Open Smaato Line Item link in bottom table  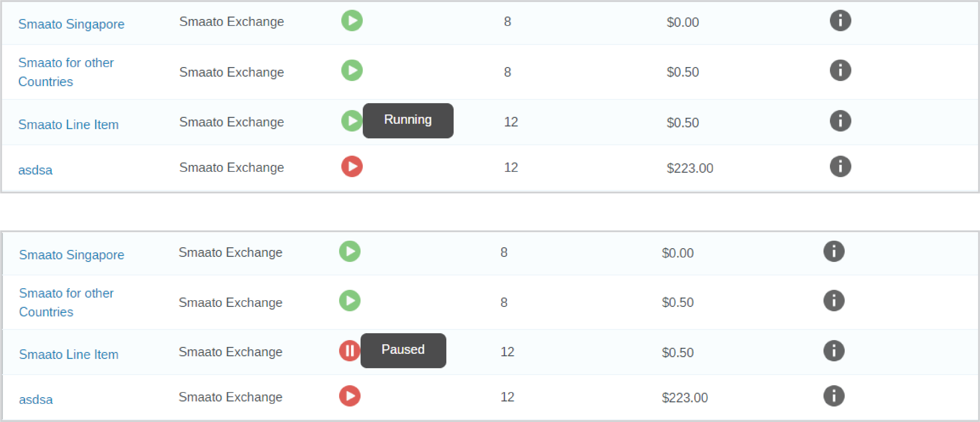69,354
